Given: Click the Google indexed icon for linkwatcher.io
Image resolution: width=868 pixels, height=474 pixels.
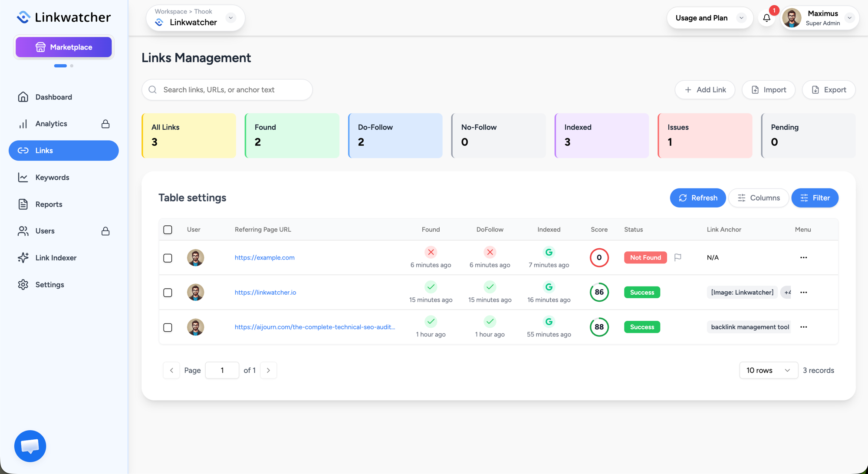Looking at the screenshot, I should pos(549,287).
